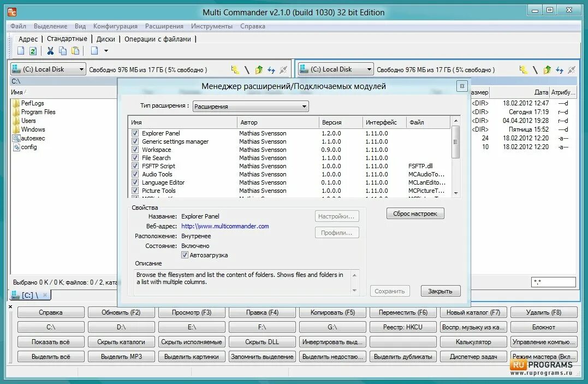
Task: Toggle the FSFTP Script checkbox
Action: (x=135, y=166)
